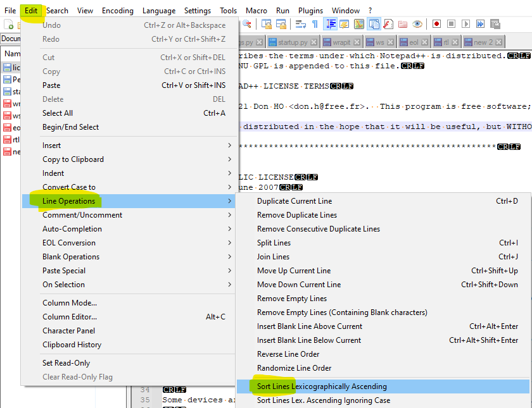Open the File menu
Screen dimensions: 532x408
(x=10, y=11)
